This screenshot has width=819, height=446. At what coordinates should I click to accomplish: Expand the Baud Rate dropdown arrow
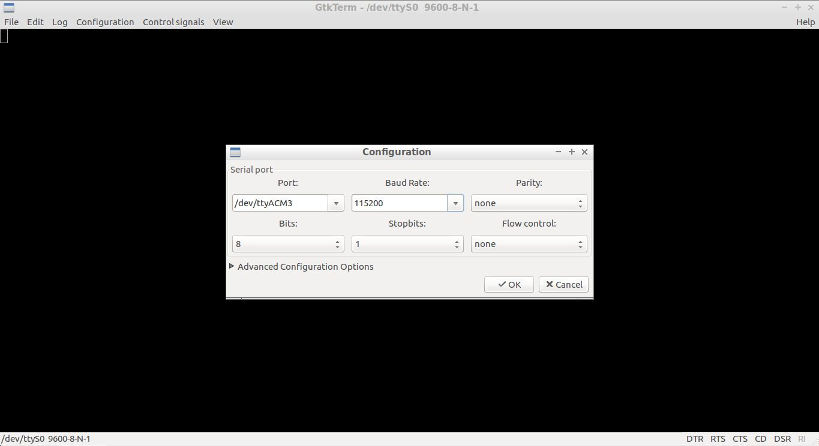[x=455, y=203]
